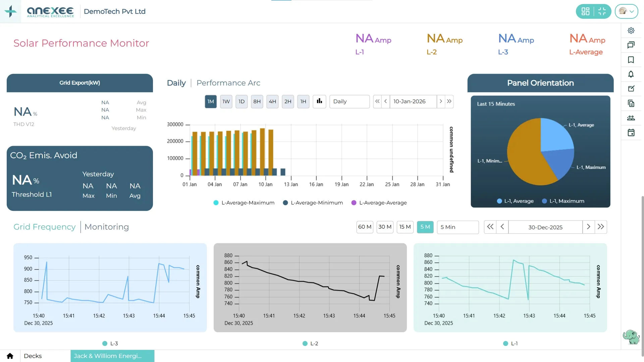Click the home icon in bottom bar
Screen dimensions: 644x362
[9, 356]
